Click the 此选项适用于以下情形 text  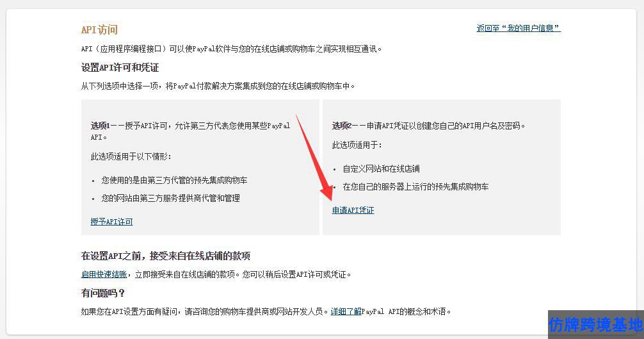click(131, 156)
